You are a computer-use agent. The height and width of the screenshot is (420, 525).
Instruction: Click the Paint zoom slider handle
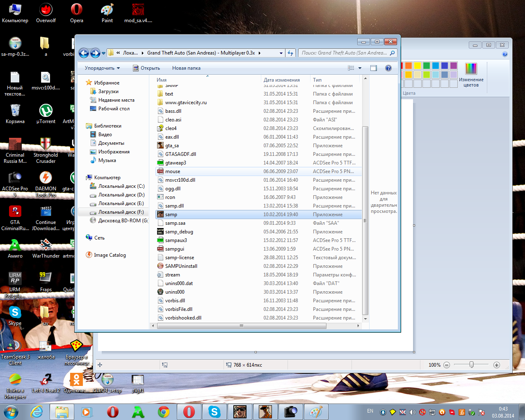(x=472, y=365)
